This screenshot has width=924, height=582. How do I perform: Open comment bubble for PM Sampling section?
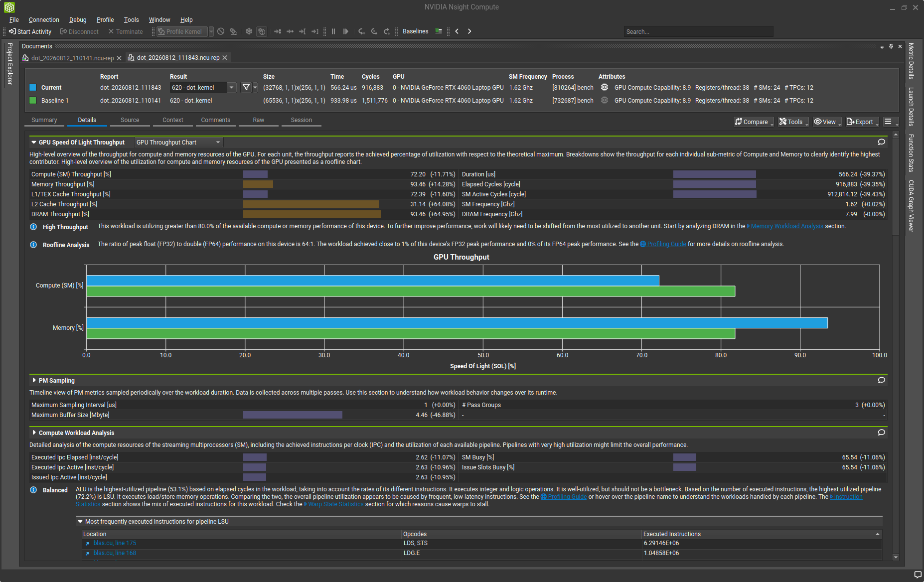tap(881, 380)
